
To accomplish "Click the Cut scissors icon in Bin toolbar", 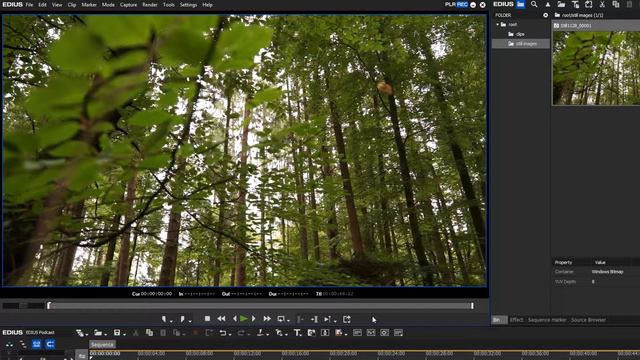I will pyautogui.click(x=602, y=4).
